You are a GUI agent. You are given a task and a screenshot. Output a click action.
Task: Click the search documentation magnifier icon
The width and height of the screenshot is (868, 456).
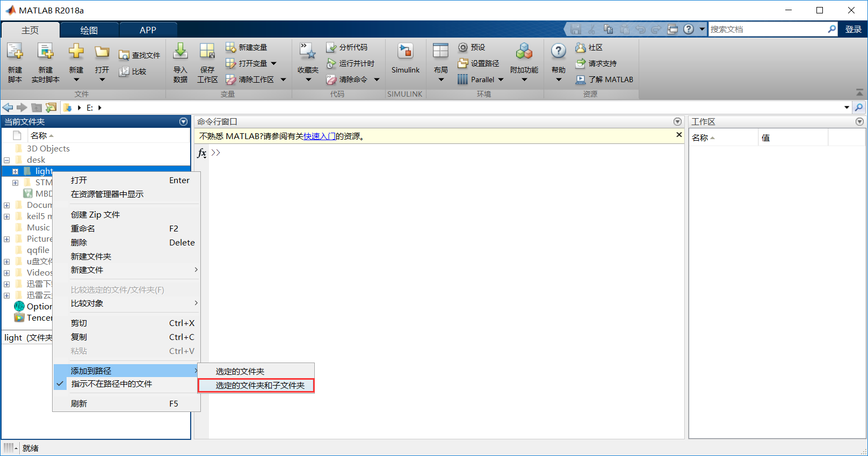pos(831,29)
